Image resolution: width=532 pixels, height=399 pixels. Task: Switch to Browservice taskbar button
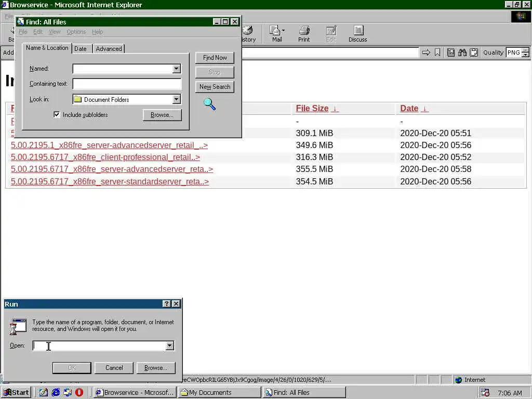pos(135,392)
